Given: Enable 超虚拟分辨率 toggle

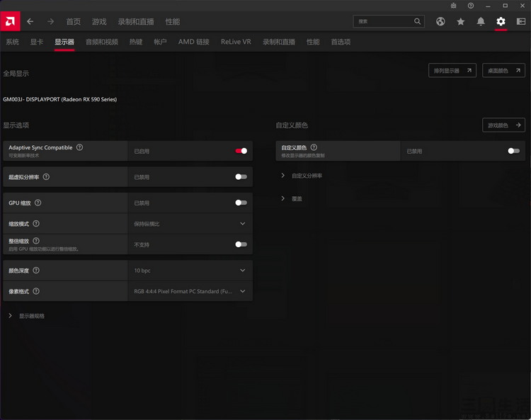Looking at the screenshot, I should coord(241,177).
